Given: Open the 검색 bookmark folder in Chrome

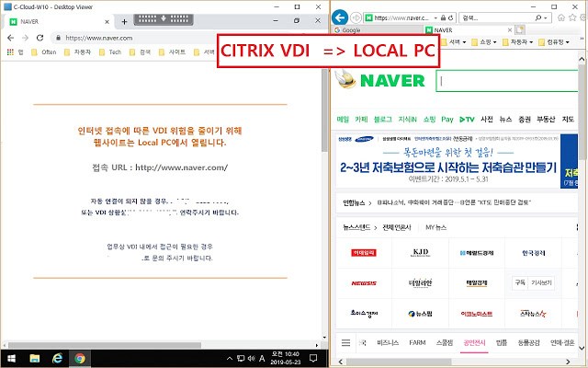Looking at the screenshot, I should (141, 52).
